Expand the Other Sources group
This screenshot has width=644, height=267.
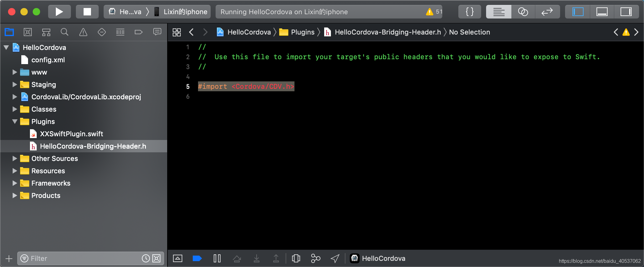click(x=14, y=158)
